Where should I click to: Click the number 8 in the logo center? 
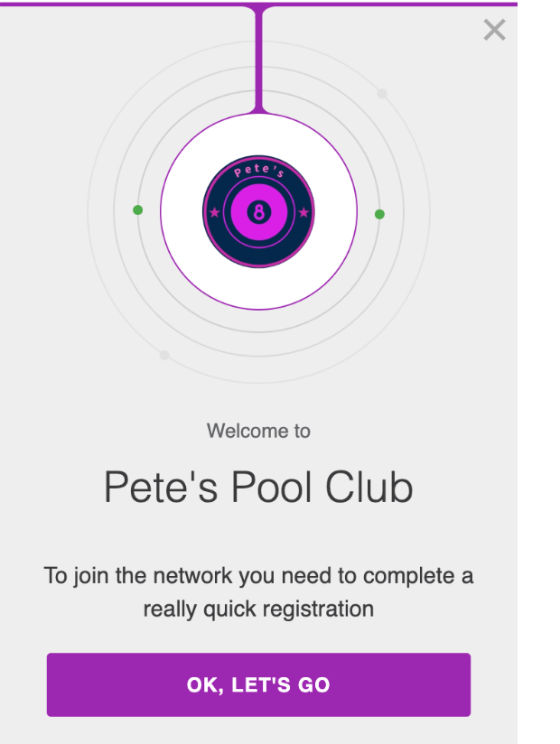pos(259,211)
